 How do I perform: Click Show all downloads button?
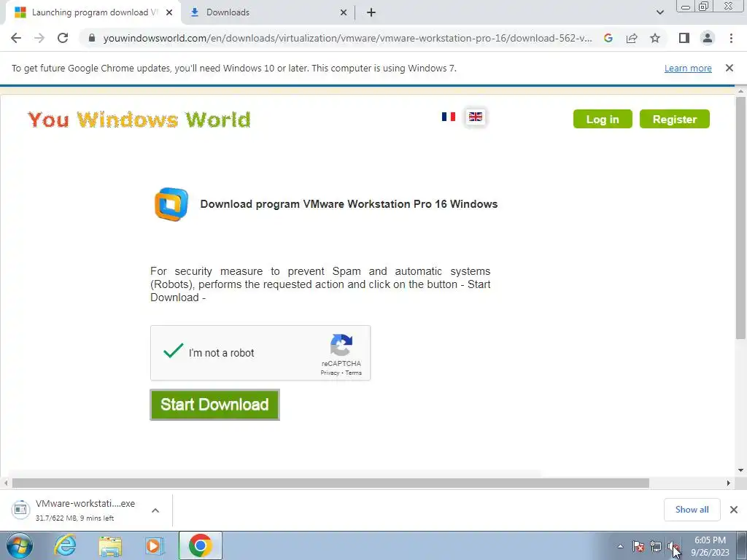tap(692, 510)
